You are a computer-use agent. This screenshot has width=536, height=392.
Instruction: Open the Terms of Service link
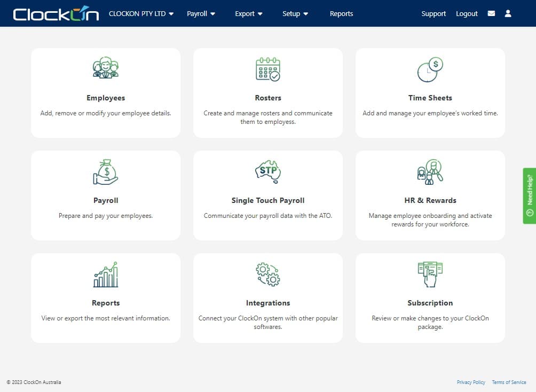pyautogui.click(x=509, y=382)
